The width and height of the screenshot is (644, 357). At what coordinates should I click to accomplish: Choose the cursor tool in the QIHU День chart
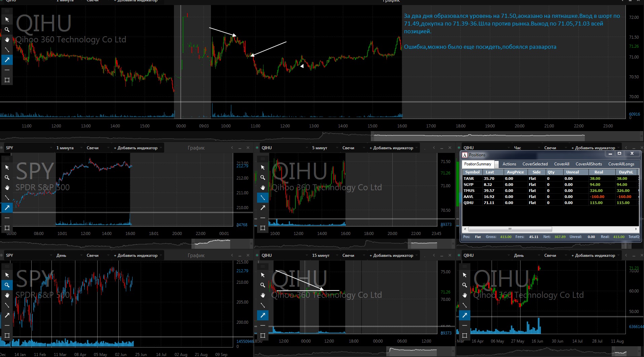coord(465,275)
